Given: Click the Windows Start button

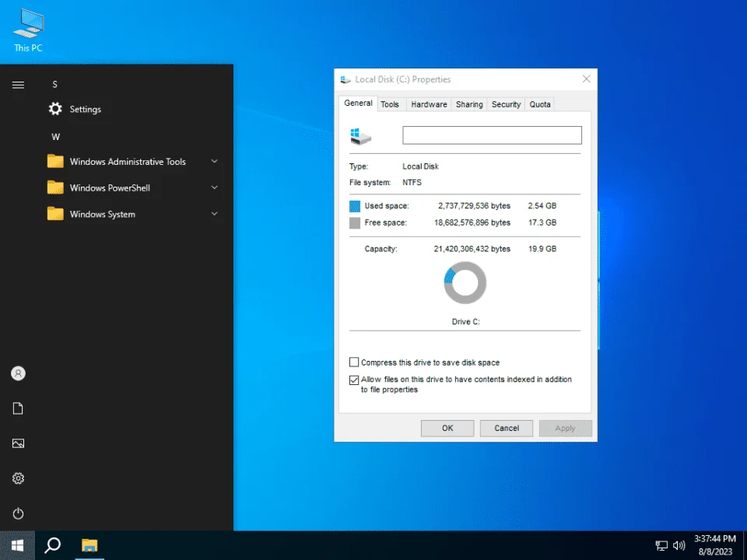Looking at the screenshot, I should 18,545.
